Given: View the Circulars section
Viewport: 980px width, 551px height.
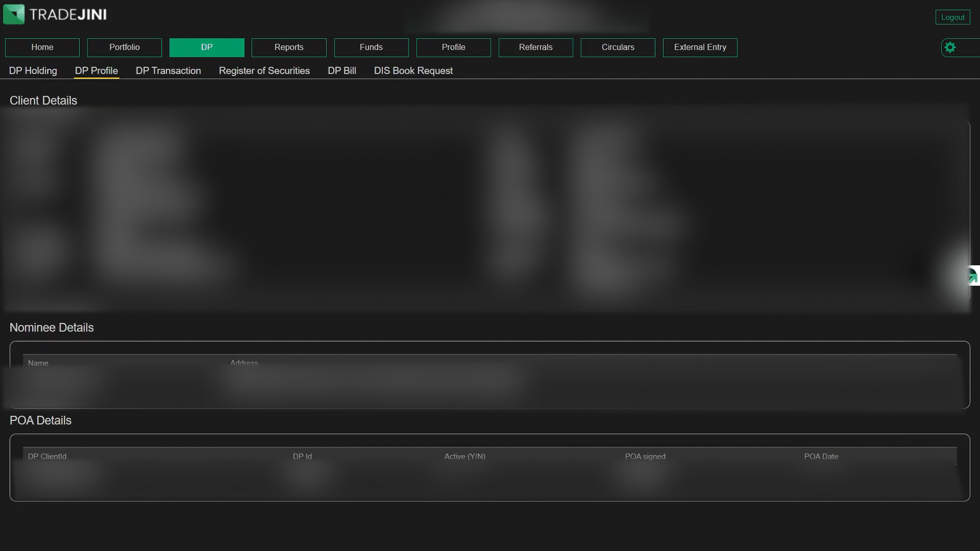Looking at the screenshot, I should 618,47.
